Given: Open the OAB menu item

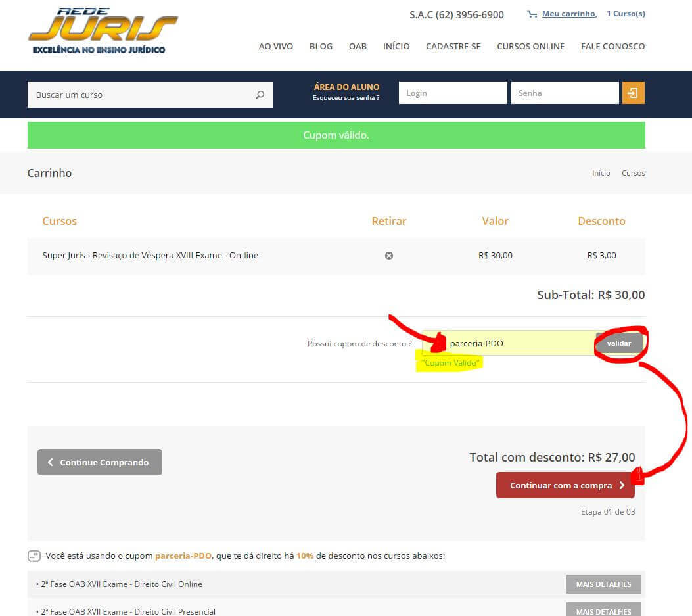Looking at the screenshot, I should click(358, 47).
